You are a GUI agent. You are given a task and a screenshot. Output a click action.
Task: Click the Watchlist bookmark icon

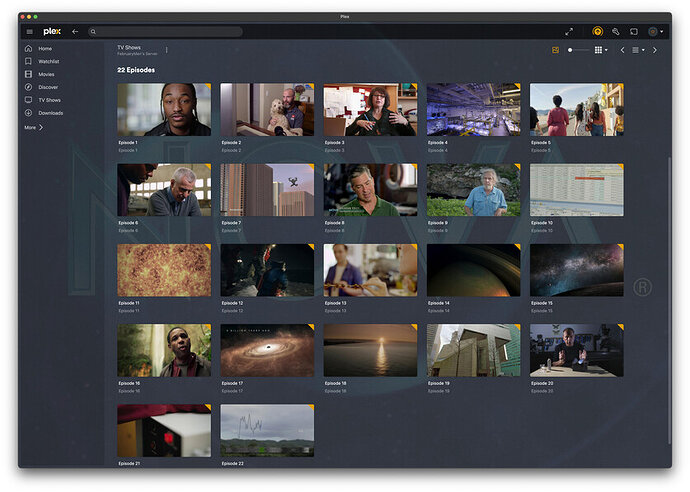point(29,61)
